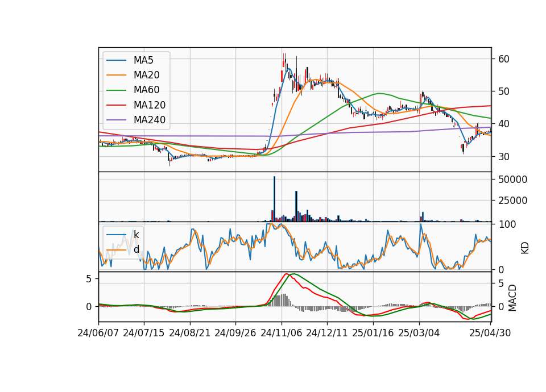This screenshot has width=546, height=392.
Task: Click the MACD axis label
Action: (x=512, y=298)
